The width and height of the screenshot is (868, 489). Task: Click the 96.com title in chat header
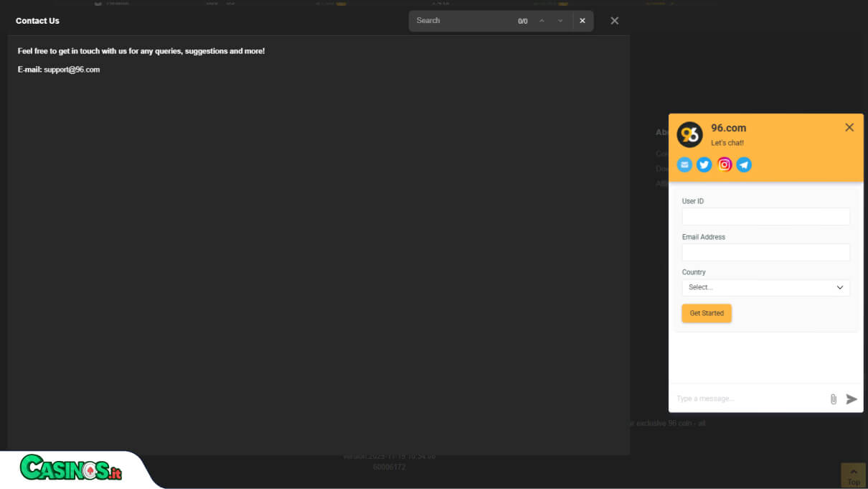728,128
